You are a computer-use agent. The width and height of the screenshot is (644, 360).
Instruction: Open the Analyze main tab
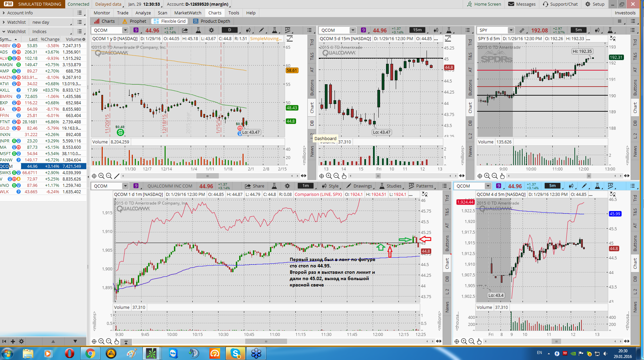point(143,13)
